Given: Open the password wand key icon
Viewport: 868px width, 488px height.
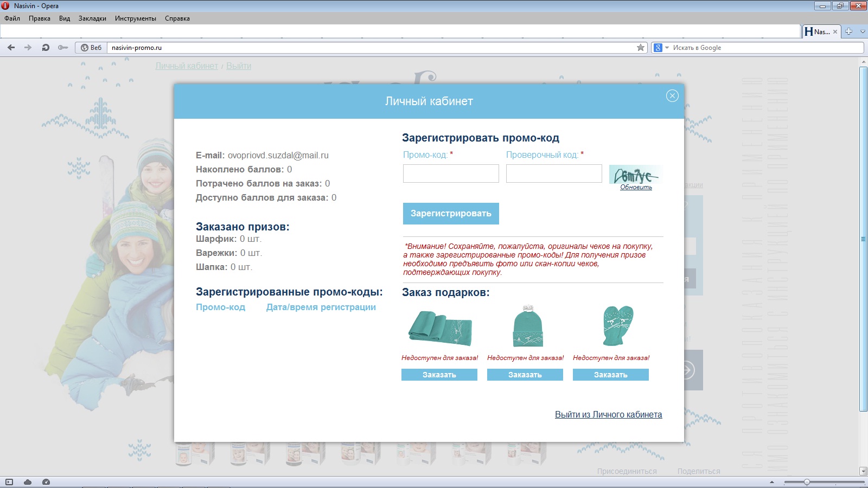Looking at the screenshot, I should tap(63, 48).
